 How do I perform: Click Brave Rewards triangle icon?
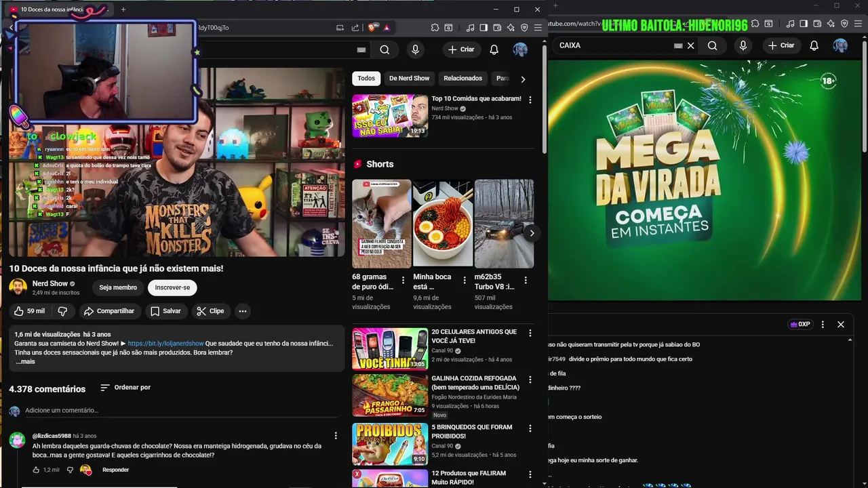[387, 28]
